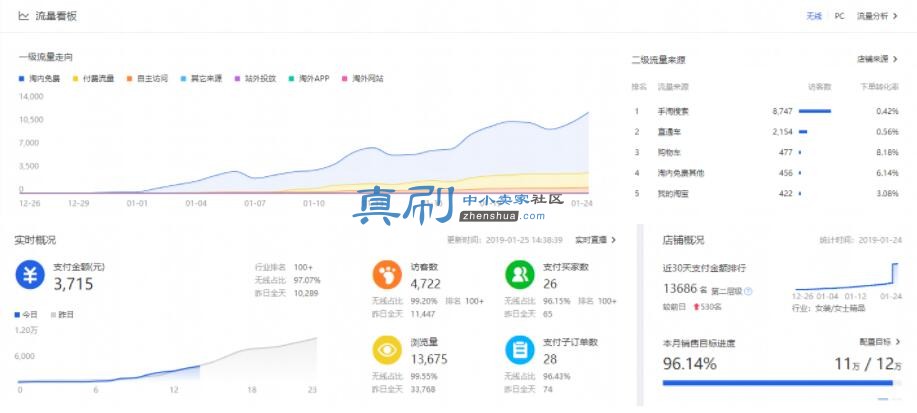917x413 pixels.
Task: Click the yen icon for 支付金额
Action: point(30,275)
